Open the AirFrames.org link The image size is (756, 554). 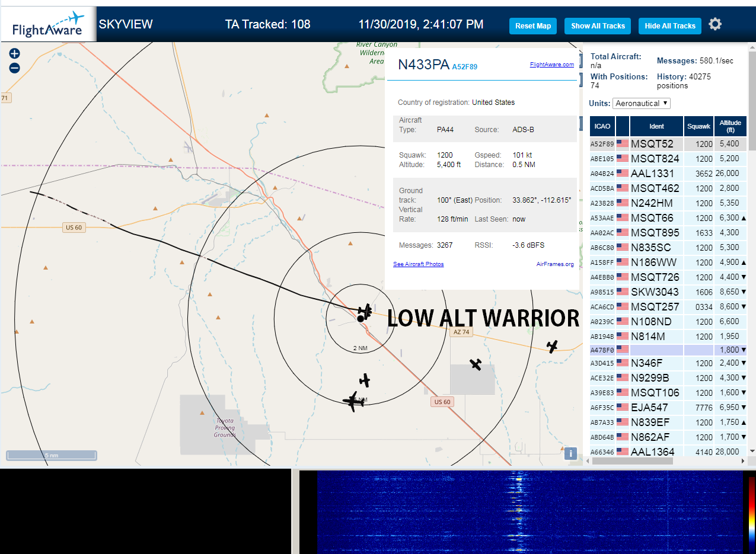pyautogui.click(x=555, y=264)
